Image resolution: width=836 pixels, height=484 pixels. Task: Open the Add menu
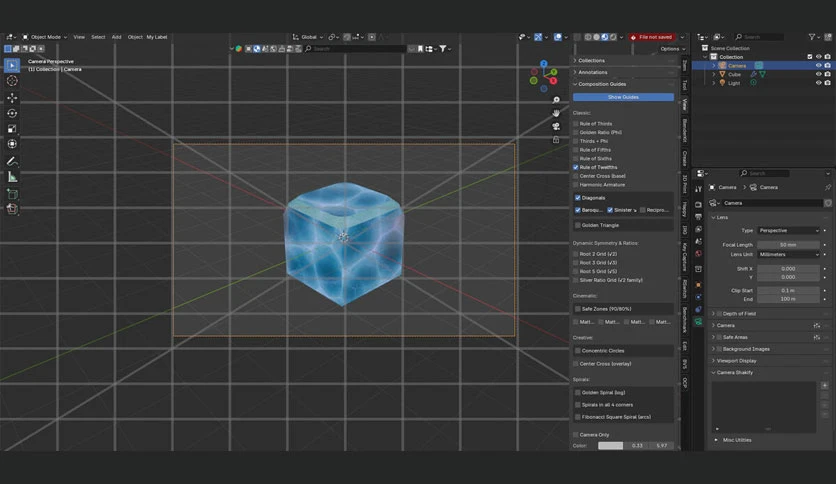[116, 37]
